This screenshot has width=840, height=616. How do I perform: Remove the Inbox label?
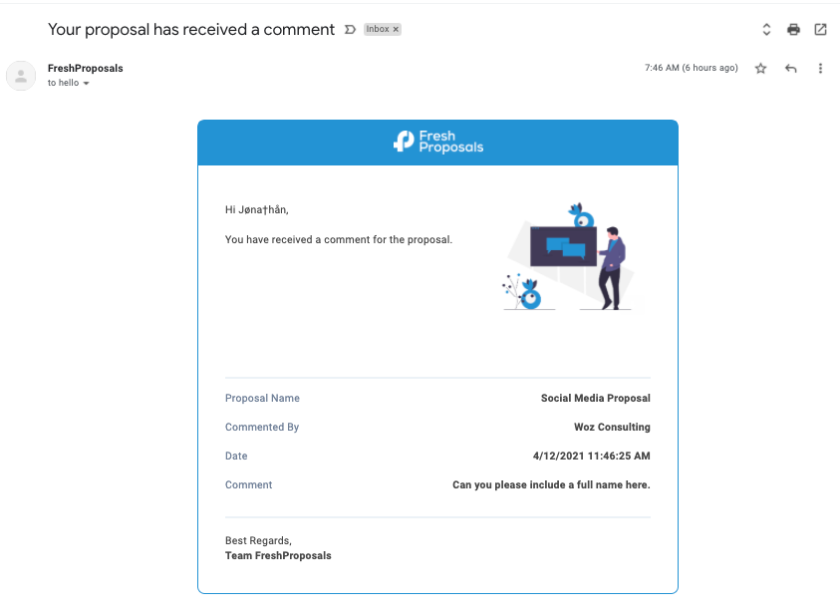[x=396, y=30]
